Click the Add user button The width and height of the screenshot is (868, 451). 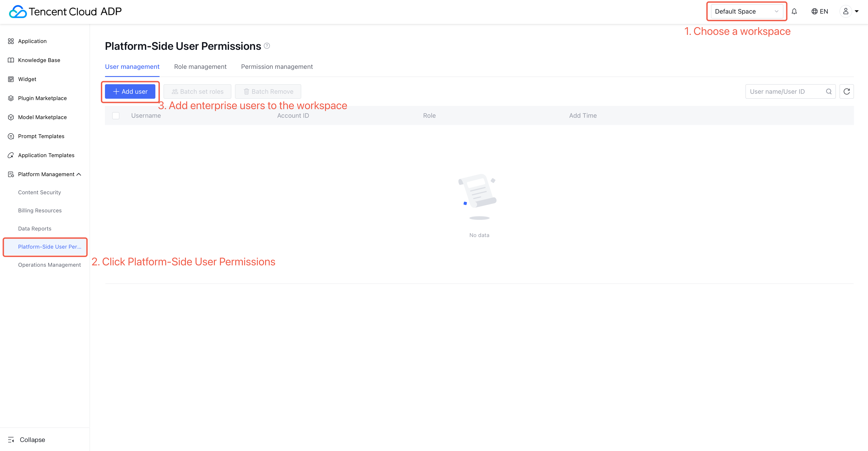point(130,91)
